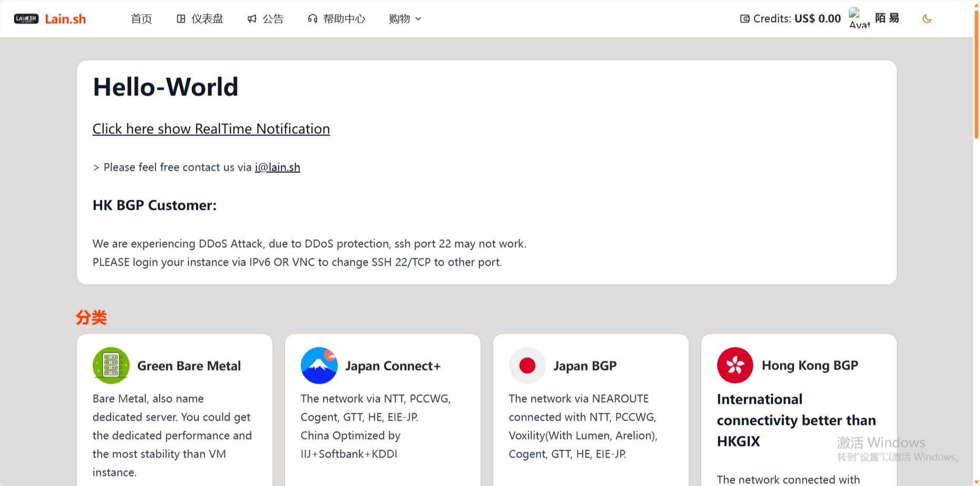The width and height of the screenshot is (980, 486).
Task: Open the 帮助中心 help center
Action: pyautogui.click(x=337, y=19)
